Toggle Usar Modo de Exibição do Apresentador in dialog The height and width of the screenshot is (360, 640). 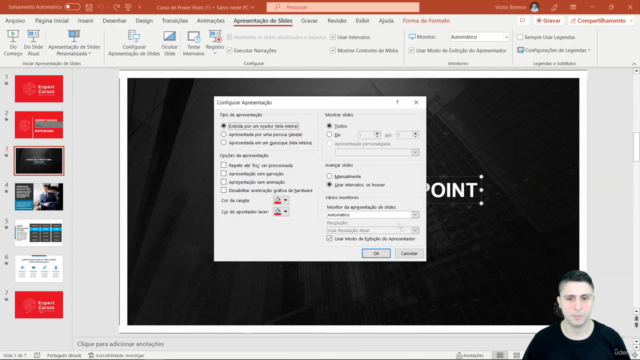click(x=329, y=238)
